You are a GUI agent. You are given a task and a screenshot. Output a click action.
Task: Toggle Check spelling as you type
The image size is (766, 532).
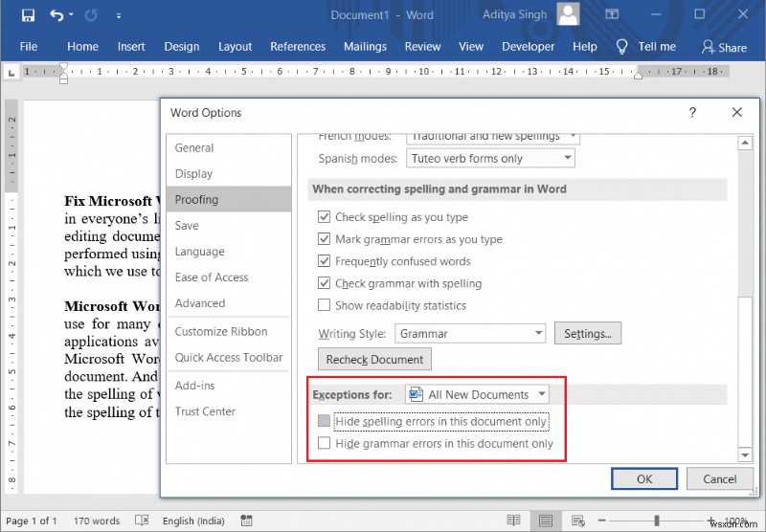click(324, 216)
